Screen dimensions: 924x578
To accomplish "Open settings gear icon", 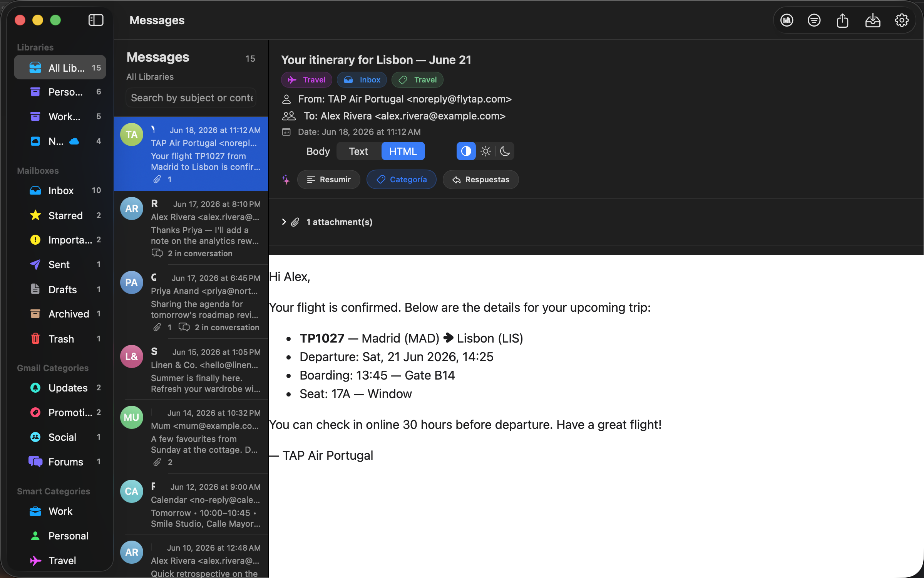I will pos(902,20).
